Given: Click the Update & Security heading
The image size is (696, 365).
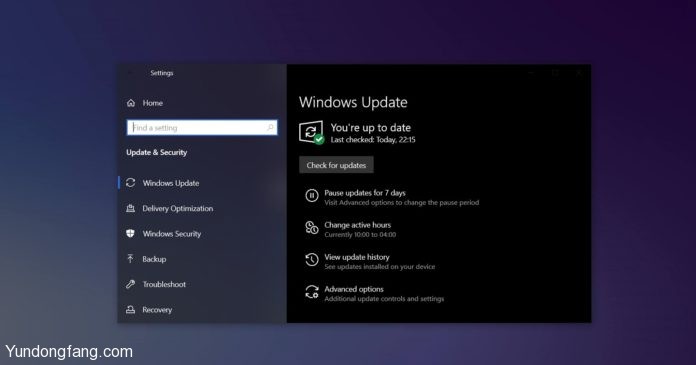Looking at the screenshot, I should [x=157, y=152].
